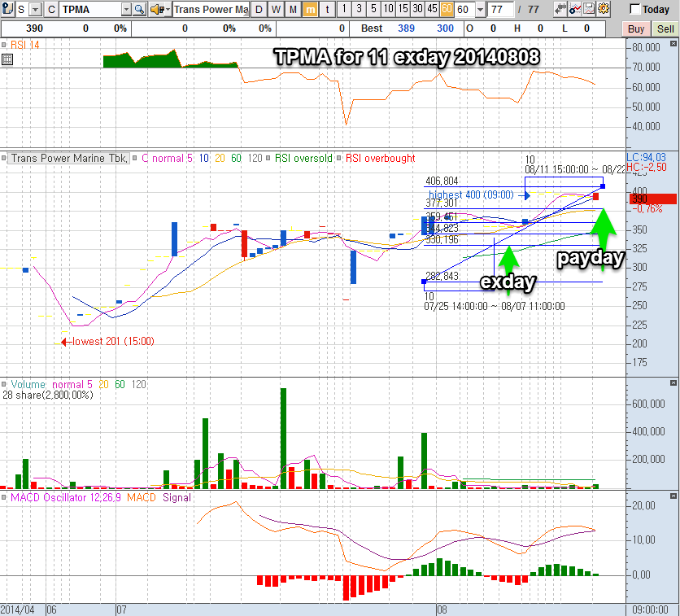Screen dimensions: 680x616
Task: Click the best value 300
Action: [445, 28]
